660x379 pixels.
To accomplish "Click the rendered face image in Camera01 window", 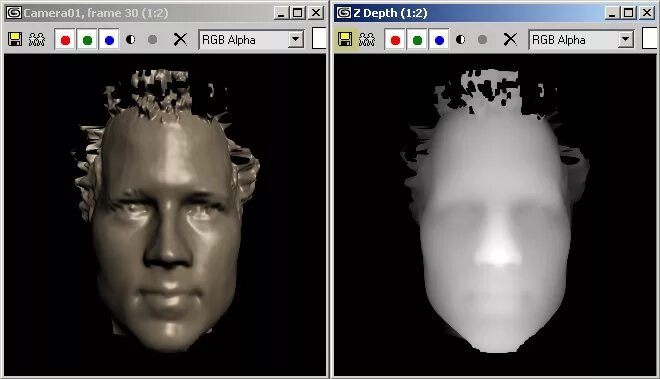I will tap(165, 214).
